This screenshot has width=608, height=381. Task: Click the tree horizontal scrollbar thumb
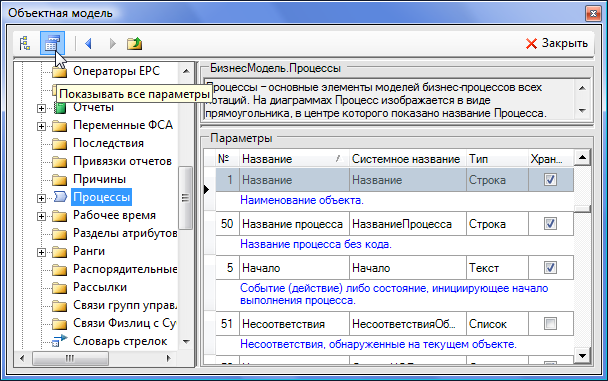tap(70, 358)
